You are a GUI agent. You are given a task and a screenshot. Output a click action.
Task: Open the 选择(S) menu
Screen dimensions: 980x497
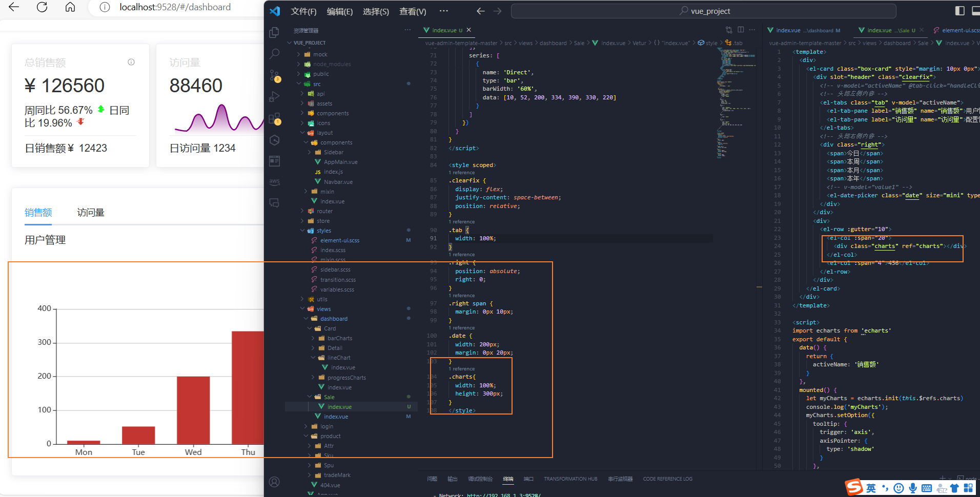point(376,11)
